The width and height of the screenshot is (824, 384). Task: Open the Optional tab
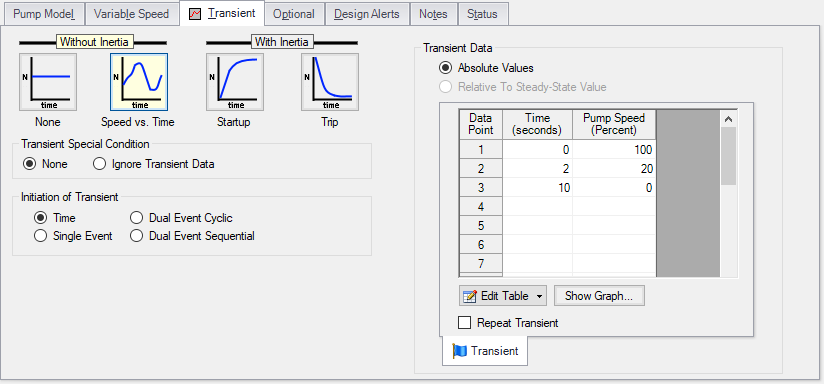[x=294, y=14]
